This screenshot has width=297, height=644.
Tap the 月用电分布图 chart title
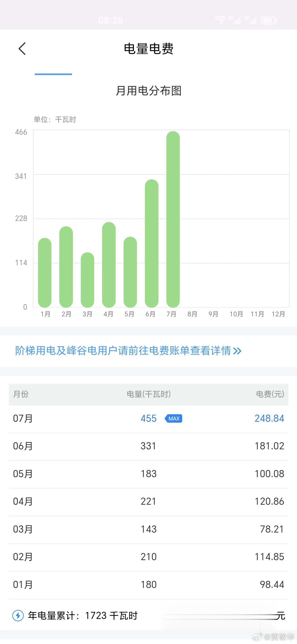tap(149, 90)
